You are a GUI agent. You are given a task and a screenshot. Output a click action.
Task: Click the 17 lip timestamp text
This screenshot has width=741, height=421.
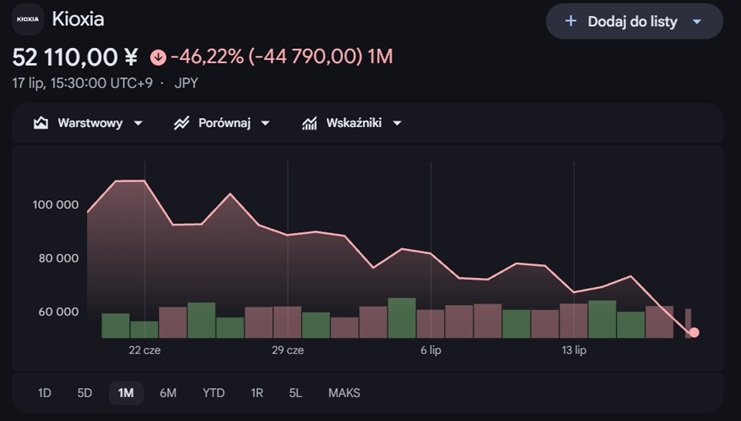(83, 84)
